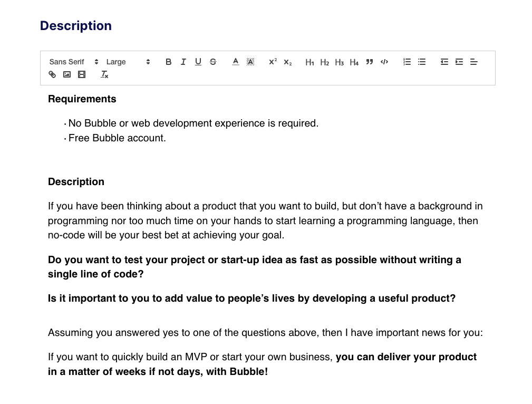The image size is (532, 404).
Task: Click the blue Description section title
Action: 75,26
